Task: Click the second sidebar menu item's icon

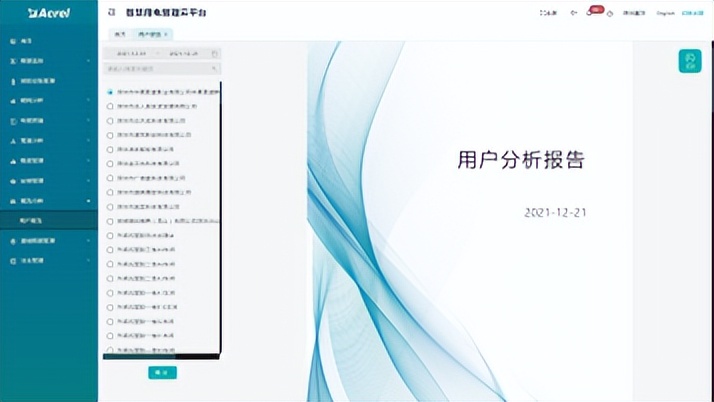Action: click(13, 61)
